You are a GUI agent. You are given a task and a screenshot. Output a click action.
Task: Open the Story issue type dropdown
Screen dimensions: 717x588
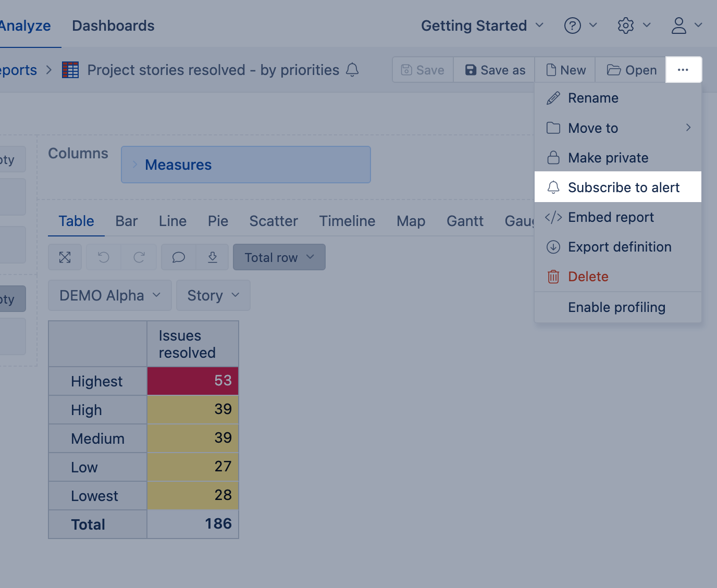(x=213, y=295)
